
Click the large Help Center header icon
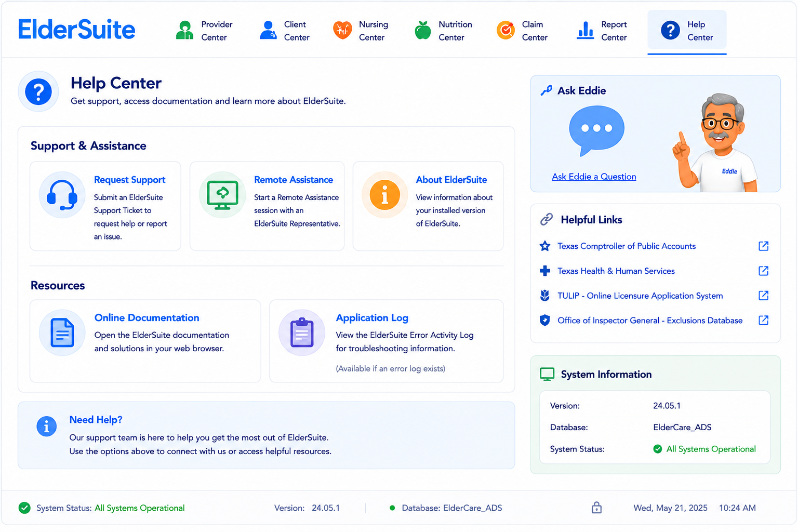pos(38,91)
